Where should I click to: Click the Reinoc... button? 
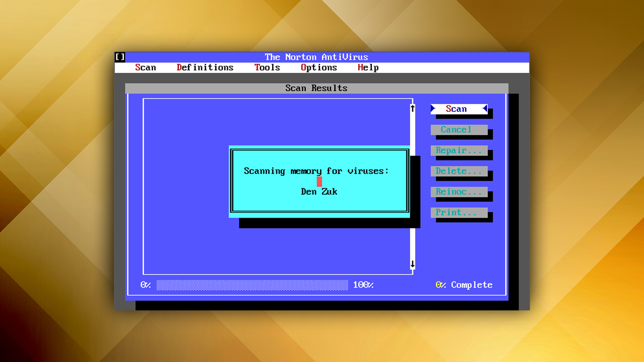click(x=459, y=192)
